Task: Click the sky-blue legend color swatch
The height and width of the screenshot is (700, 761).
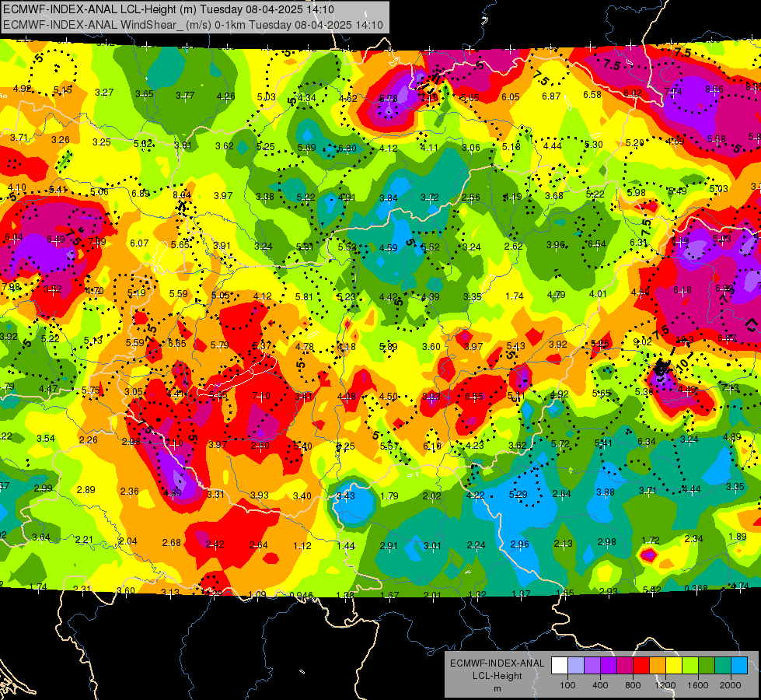Action: pyautogui.click(x=739, y=666)
